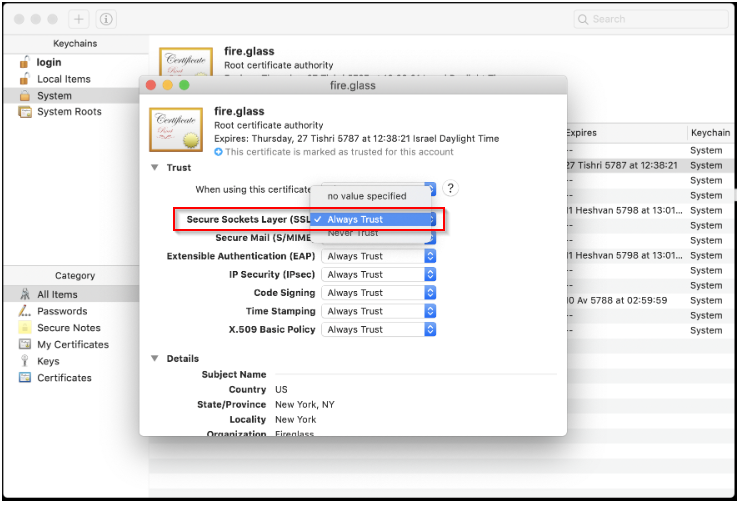
Task: Click the Search field
Action: 650,19
